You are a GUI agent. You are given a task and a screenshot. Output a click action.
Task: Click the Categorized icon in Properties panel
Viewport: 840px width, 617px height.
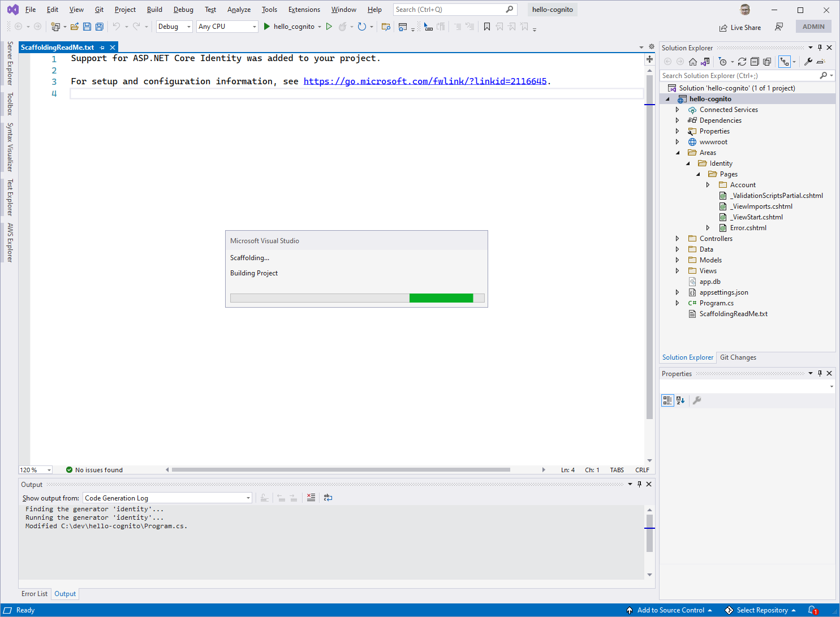click(x=667, y=400)
